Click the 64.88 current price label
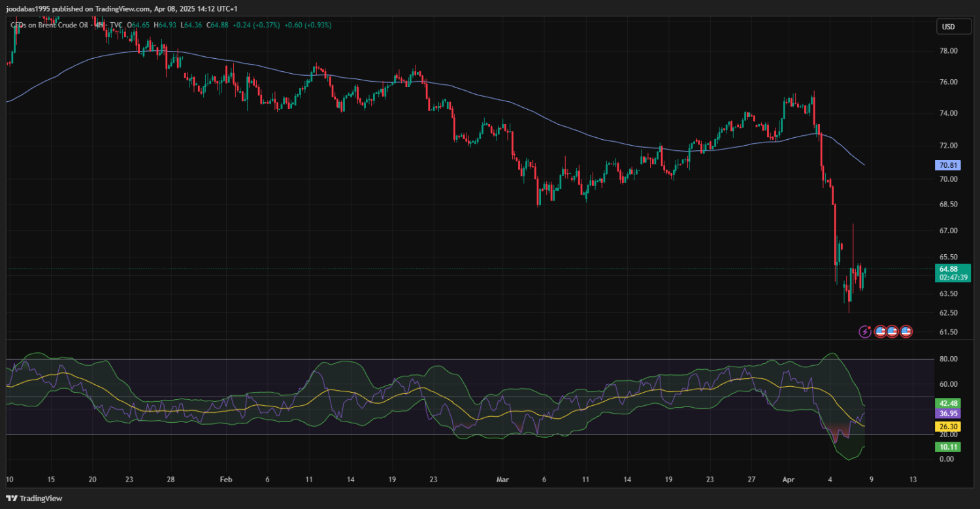The height and width of the screenshot is (509, 980). (949, 269)
